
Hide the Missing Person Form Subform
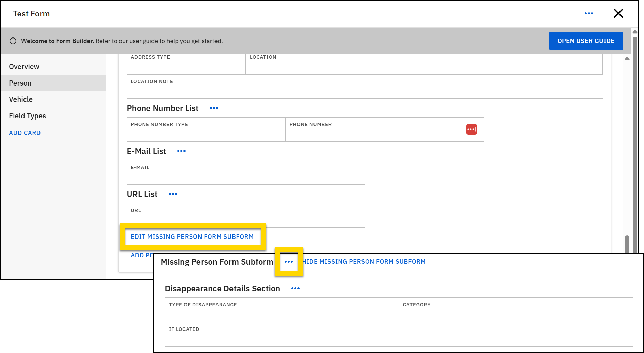pos(364,261)
